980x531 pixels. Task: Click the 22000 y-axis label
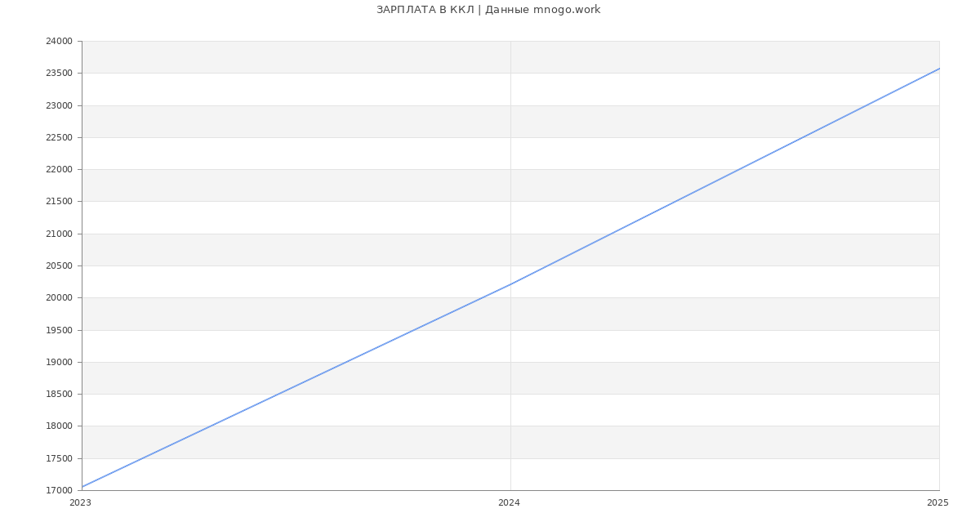point(59,170)
